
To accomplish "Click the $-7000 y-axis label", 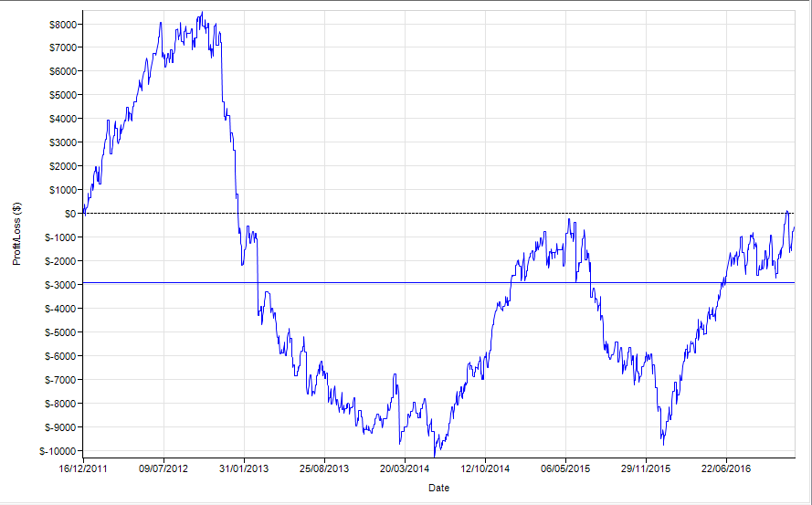I will click(61, 380).
